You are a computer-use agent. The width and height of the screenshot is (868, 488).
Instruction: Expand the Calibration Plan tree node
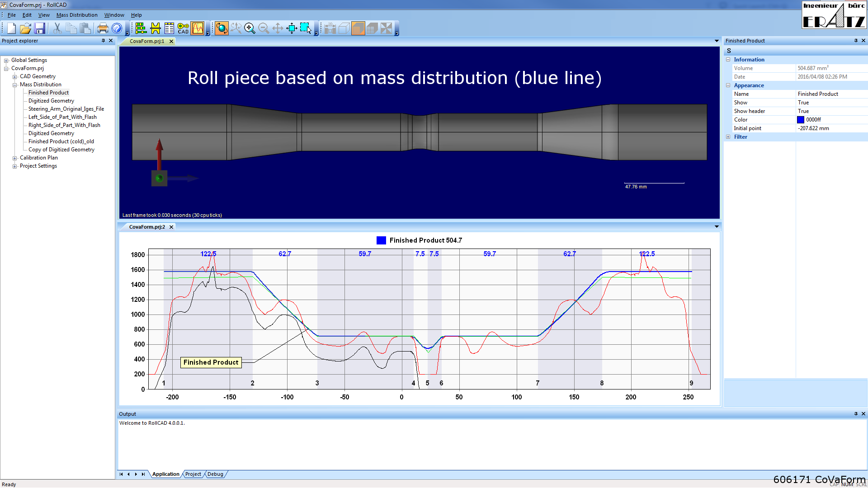[15, 158]
